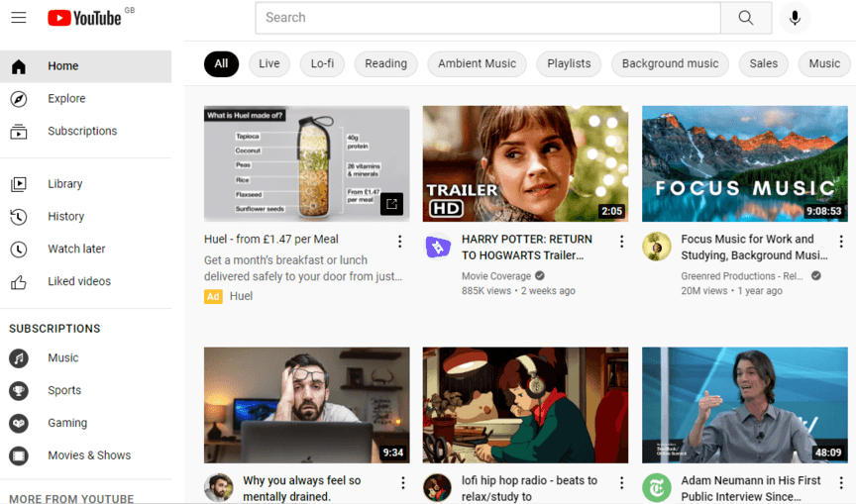
Task: Select the Live filter chip
Action: coord(269,63)
